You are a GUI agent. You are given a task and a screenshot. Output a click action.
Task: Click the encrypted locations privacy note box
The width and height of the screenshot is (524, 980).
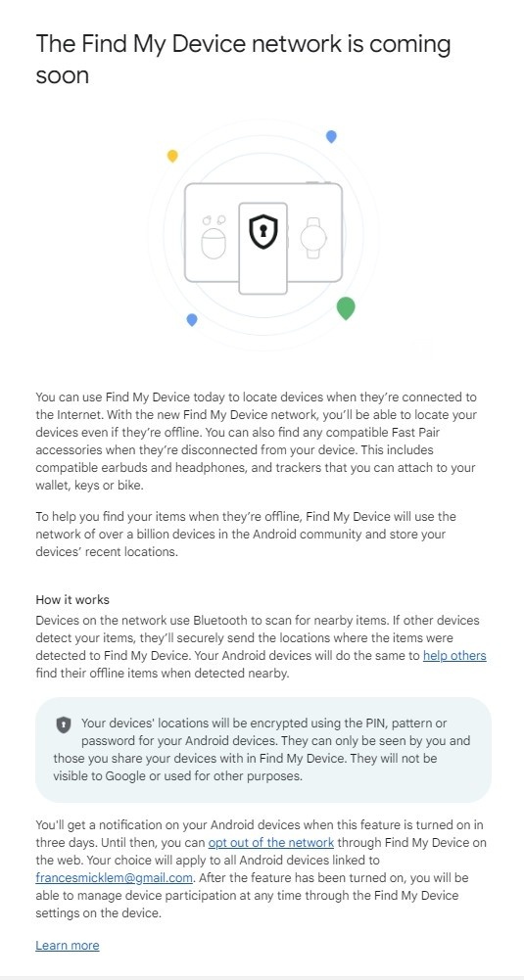263,750
